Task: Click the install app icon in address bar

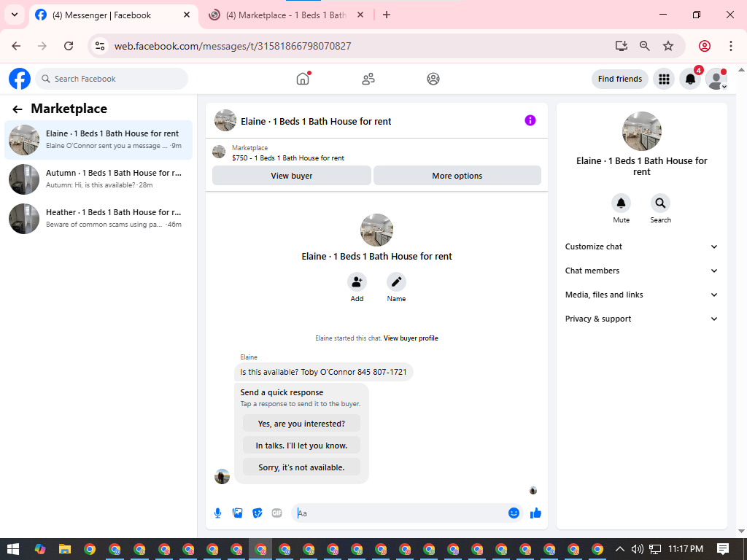Action: [x=622, y=46]
